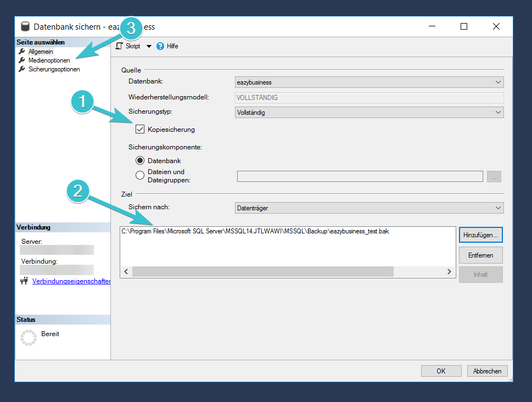532x402 pixels.
Task: Select Dateien und Dateigruppen radio button
Action: pyautogui.click(x=140, y=176)
